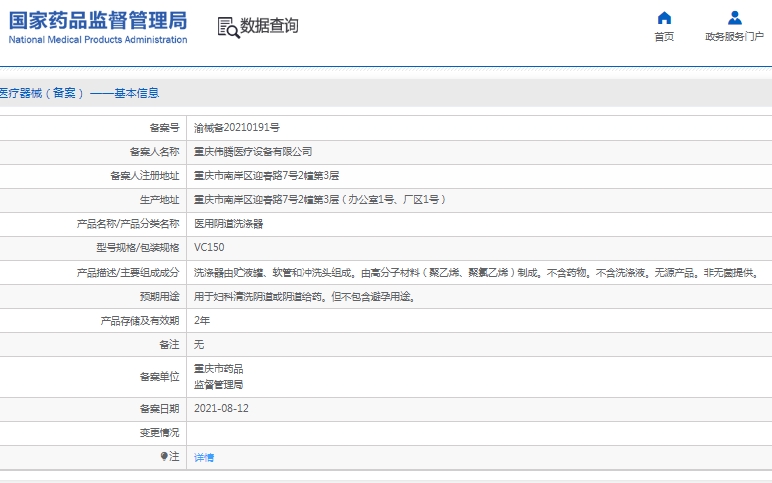Select shelf life value 2年
This screenshot has height=483, width=772.
click(x=202, y=321)
